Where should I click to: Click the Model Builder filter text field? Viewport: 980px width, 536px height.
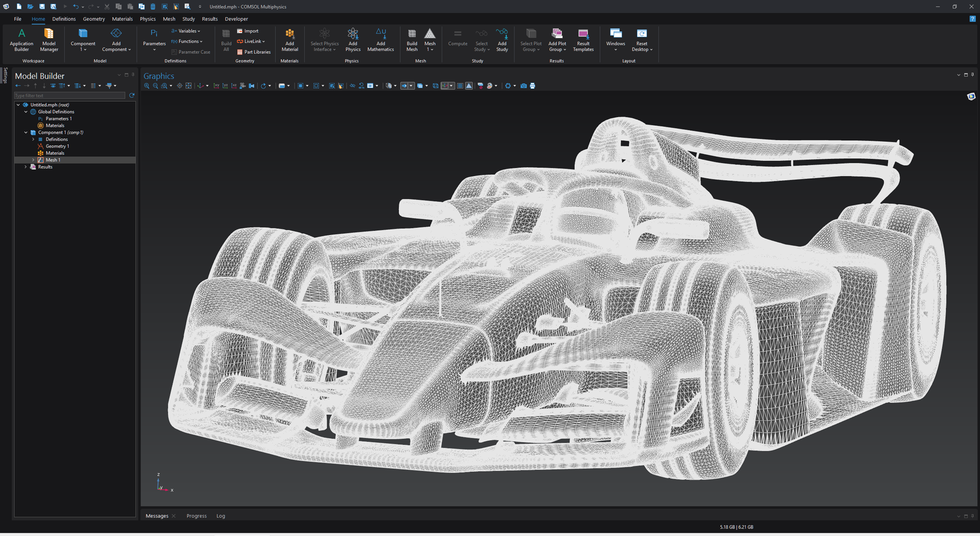(x=70, y=95)
